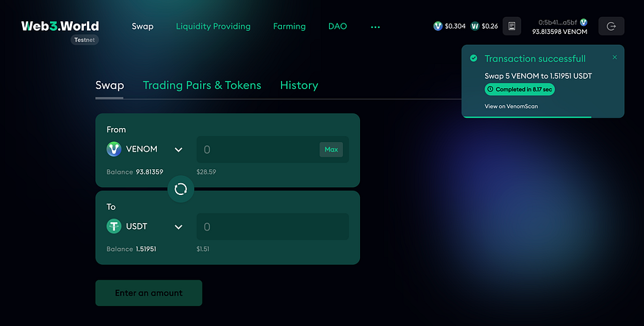The image size is (644, 326).
Task: Click the Enter an amount button
Action: [149, 293]
